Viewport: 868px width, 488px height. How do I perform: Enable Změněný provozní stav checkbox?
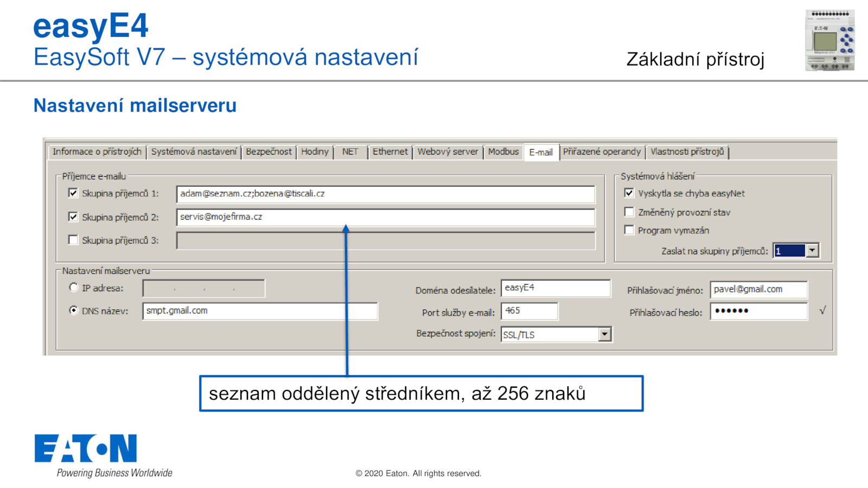[629, 212]
